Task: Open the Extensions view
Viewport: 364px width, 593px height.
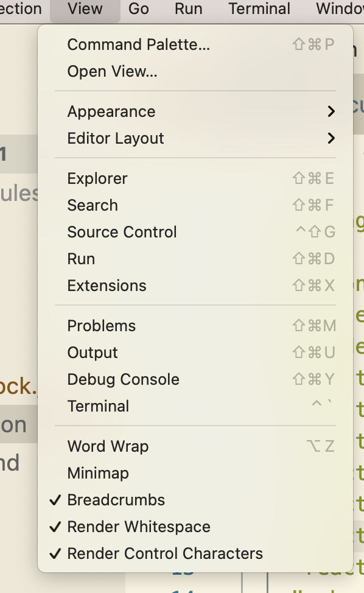Action: click(x=195, y=286)
